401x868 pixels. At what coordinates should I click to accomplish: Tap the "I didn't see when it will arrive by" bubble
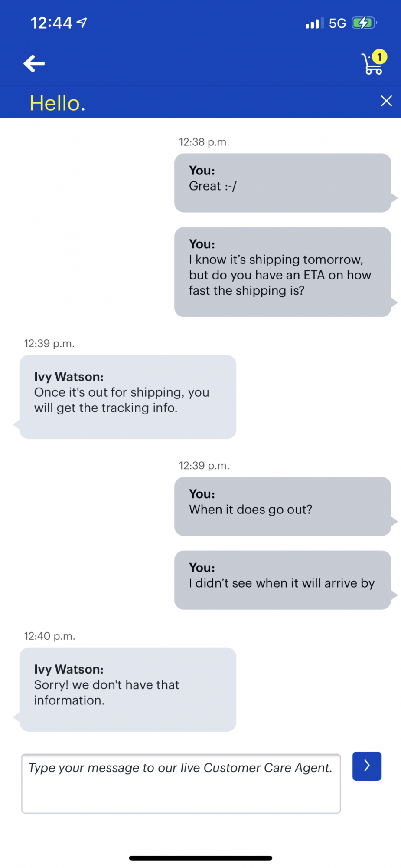coord(283,580)
